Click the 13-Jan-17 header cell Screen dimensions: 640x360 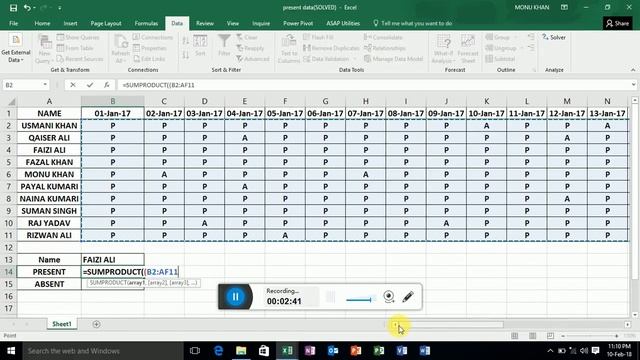pyautogui.click(x=607, y=113)
